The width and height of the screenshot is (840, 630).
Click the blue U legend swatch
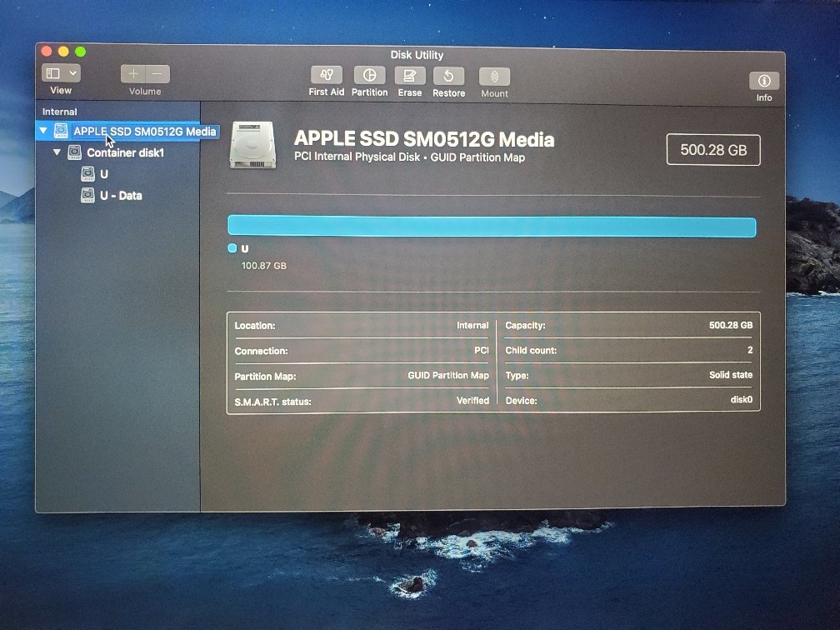pos(232,248)
